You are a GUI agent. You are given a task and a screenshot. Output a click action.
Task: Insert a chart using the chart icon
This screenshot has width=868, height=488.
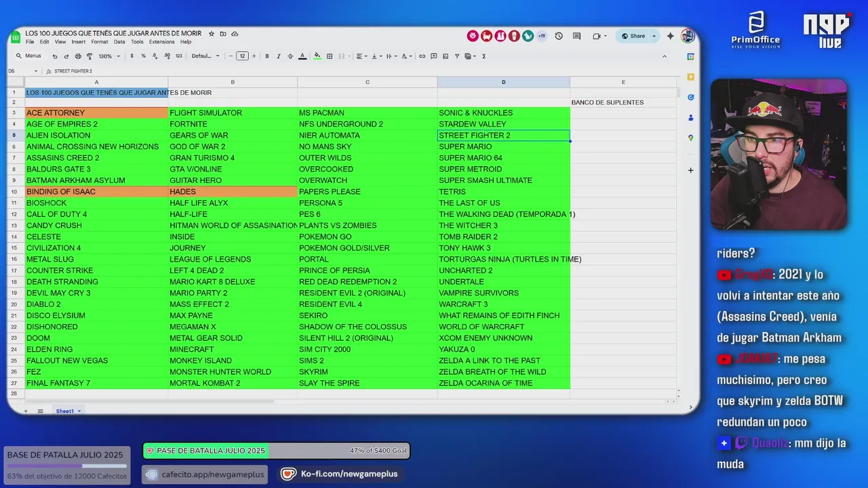(x=446, y=56)
